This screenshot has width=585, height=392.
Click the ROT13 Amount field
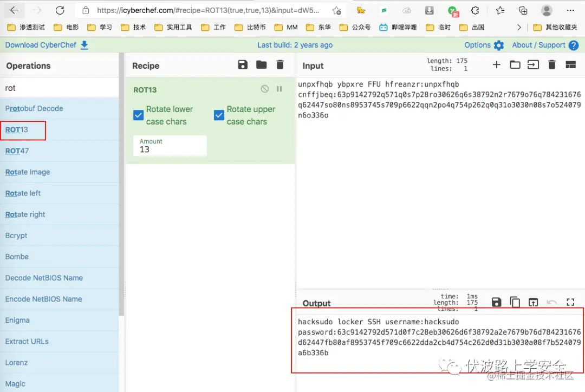[x=170, y=146]
